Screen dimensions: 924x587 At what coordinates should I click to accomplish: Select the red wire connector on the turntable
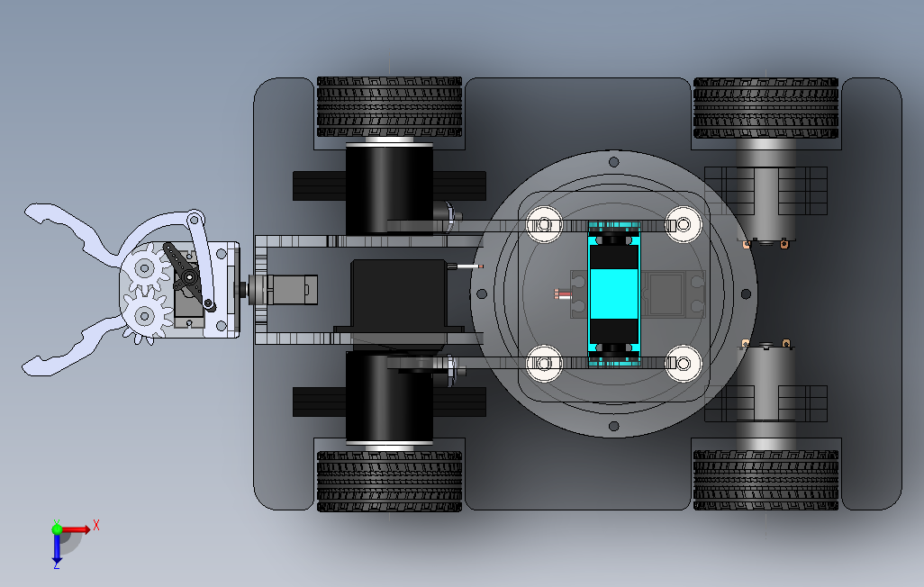[x=564, y=293]
